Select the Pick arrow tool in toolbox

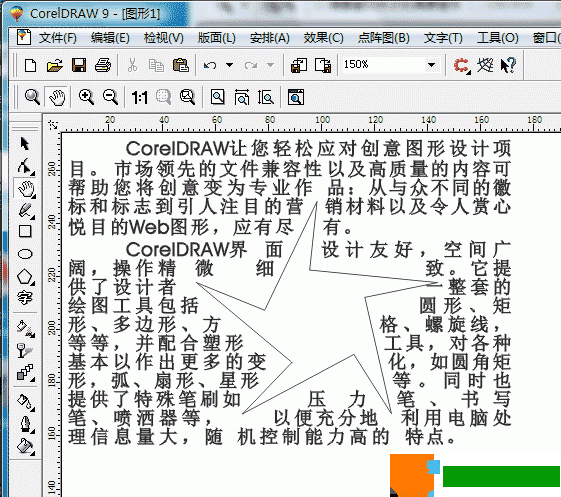[x=25, y=143]
